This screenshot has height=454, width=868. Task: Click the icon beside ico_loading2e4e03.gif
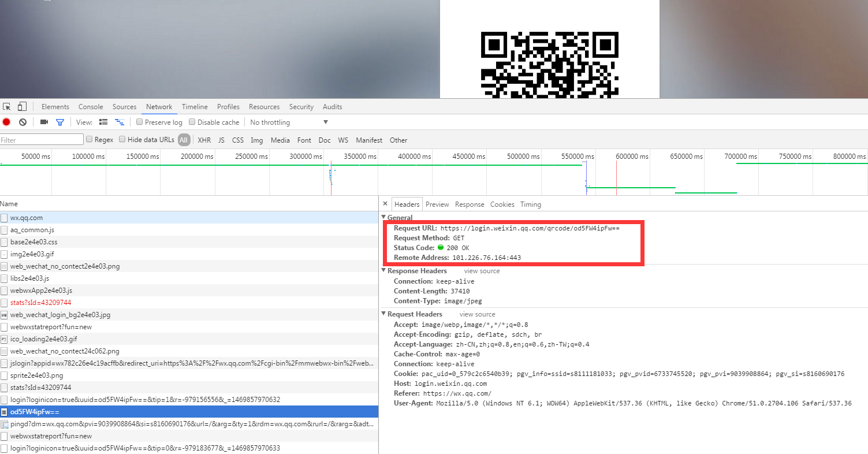pyautogui.click(x=4, y=339)
